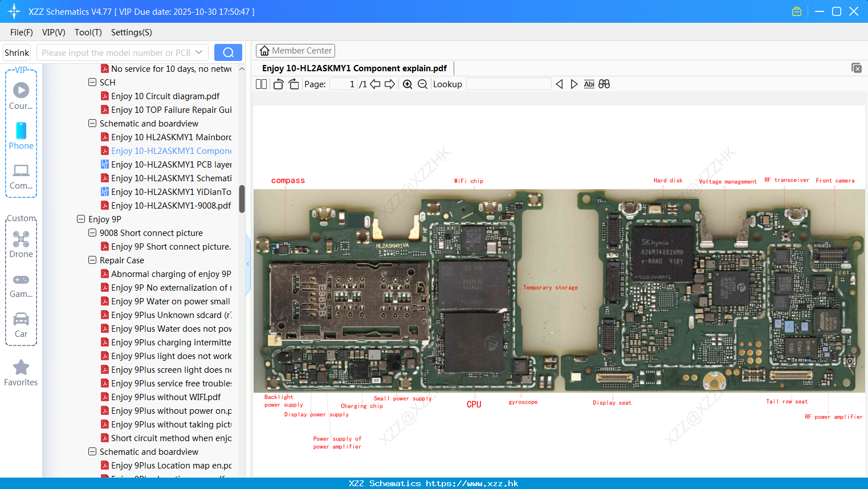Open Enjoy 9P Water on power small
This screenshot has width=868, height=489.
[166, 301]
